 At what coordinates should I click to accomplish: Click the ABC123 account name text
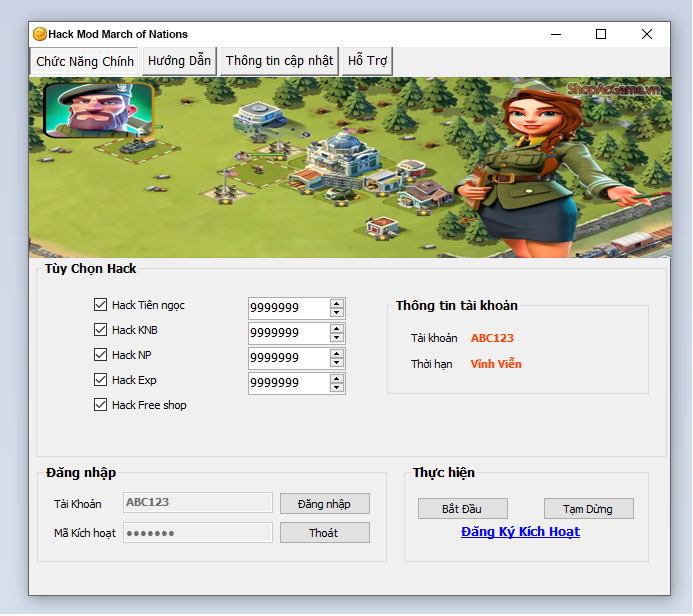point(492,338)
